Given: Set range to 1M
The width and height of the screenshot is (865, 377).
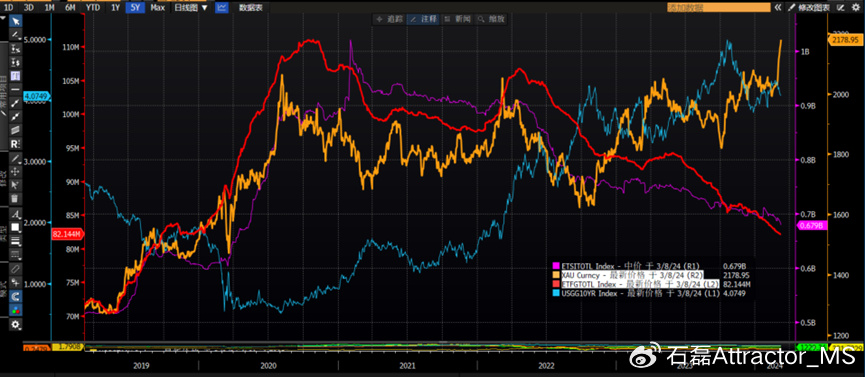Looking at the screenshot, I should pyautogui.click(x=50, y=8).
